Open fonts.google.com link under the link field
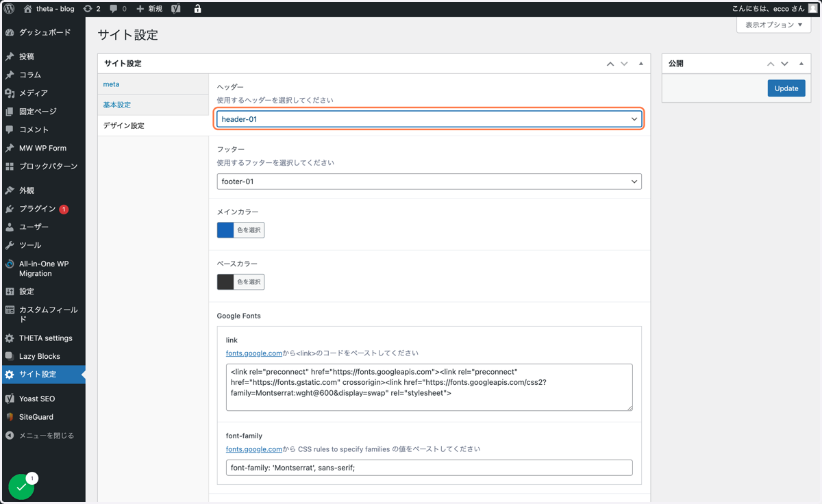This screenshot has width=822, height=504. click(x=254, y=353)
